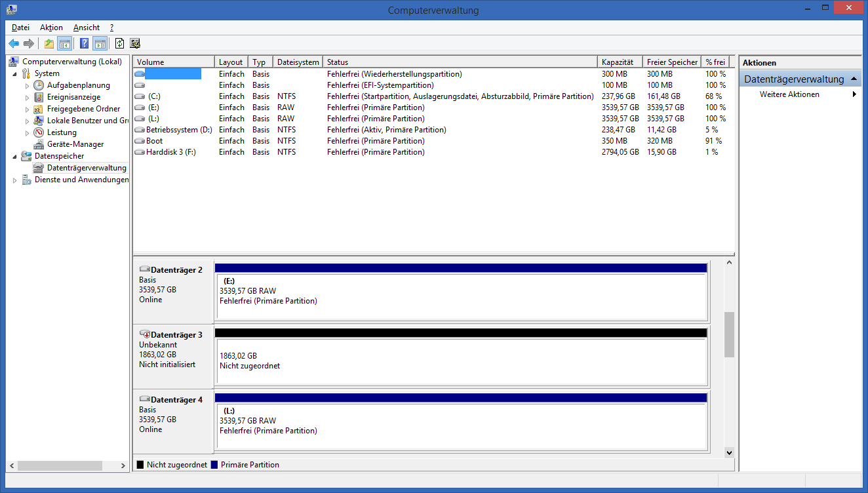Screen dimensions: 868x493
Task: Click the Refresh toolbar icon
Action: 119,44
